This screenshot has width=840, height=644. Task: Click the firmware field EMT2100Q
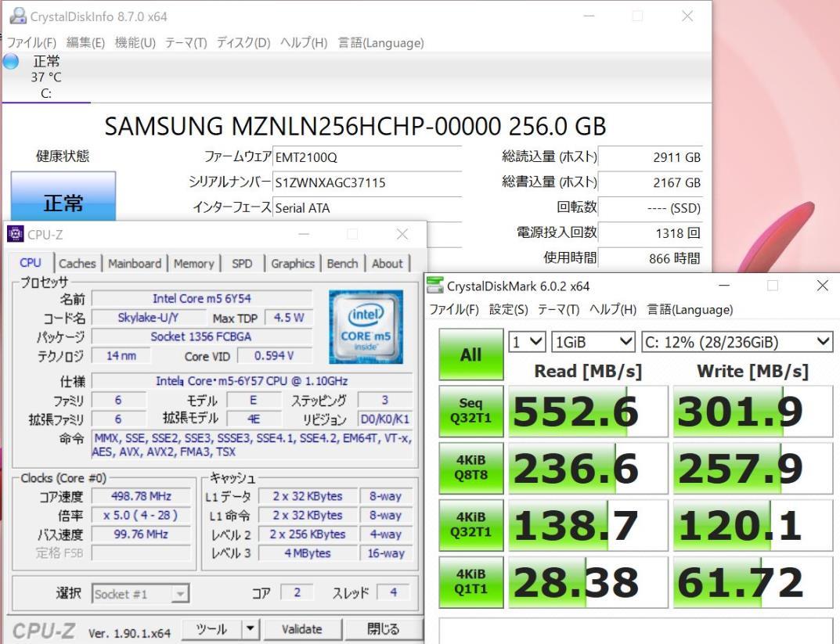pyautogui.click(x=367, y=157)
